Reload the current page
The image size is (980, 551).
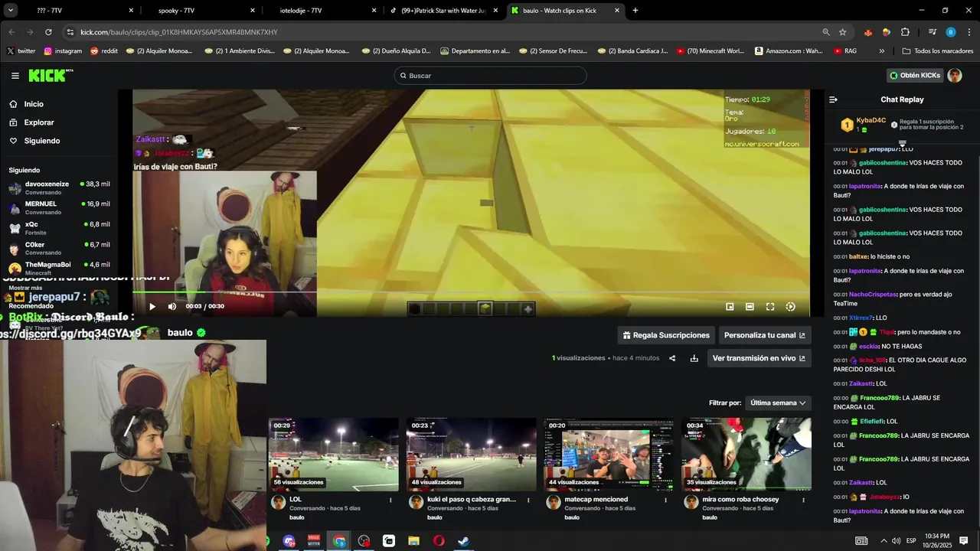click(x=48, y=32)
